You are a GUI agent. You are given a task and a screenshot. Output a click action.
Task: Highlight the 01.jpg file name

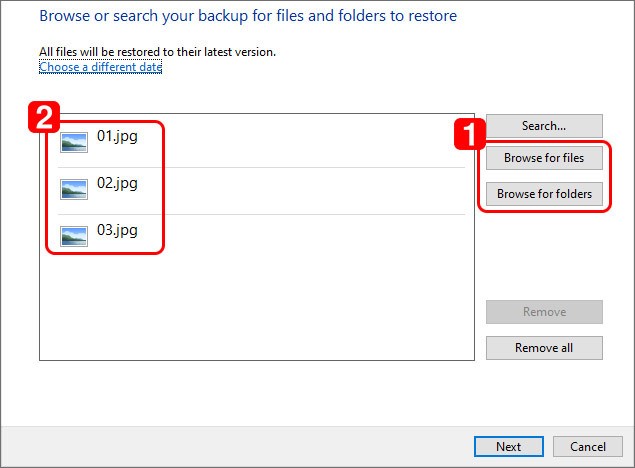coord(117,136)
